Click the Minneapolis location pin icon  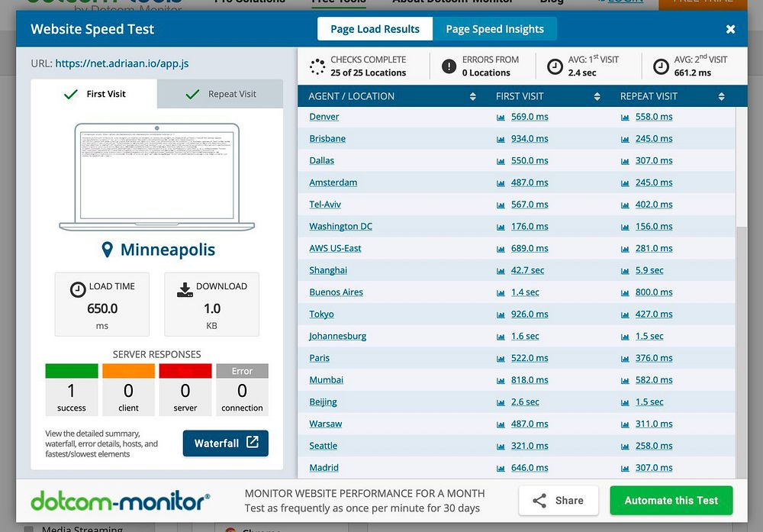(x=107, y=250)
